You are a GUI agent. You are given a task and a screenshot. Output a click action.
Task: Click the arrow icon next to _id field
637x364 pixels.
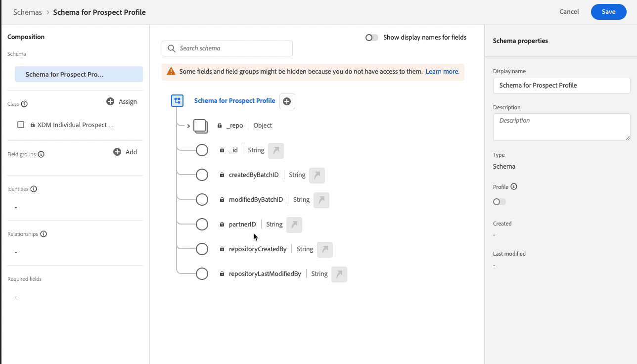275,150
